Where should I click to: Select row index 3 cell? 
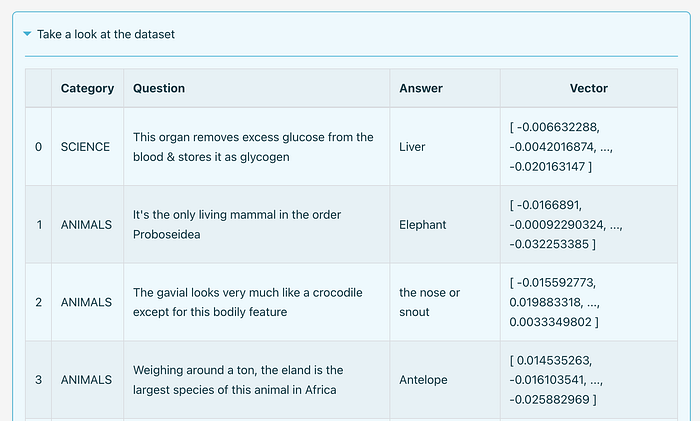[39, 380]
